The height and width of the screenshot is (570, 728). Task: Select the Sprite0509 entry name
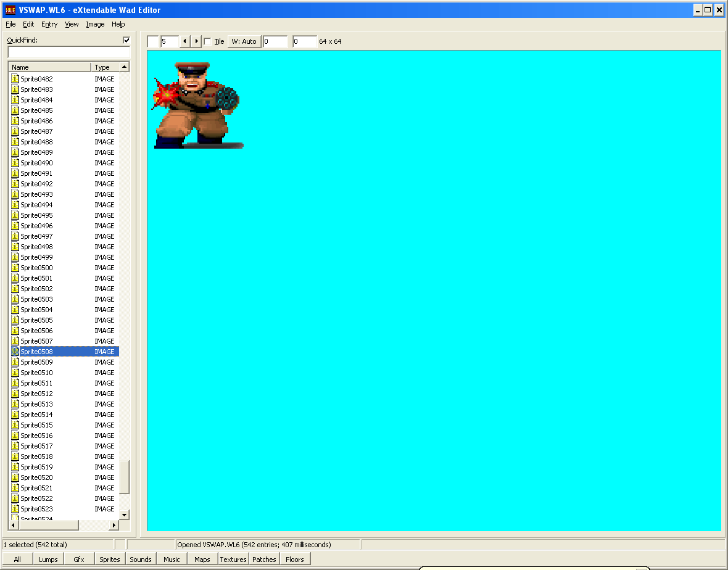36,362
